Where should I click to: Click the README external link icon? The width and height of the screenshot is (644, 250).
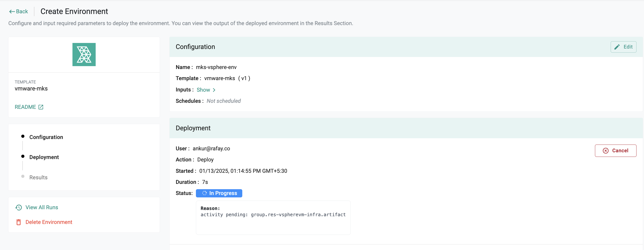click(41, 107)
